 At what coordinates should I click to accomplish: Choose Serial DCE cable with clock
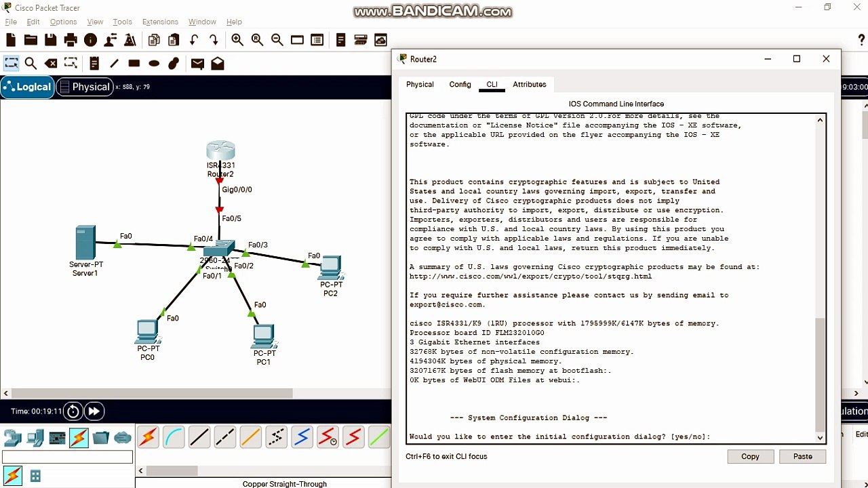point(328,438)
